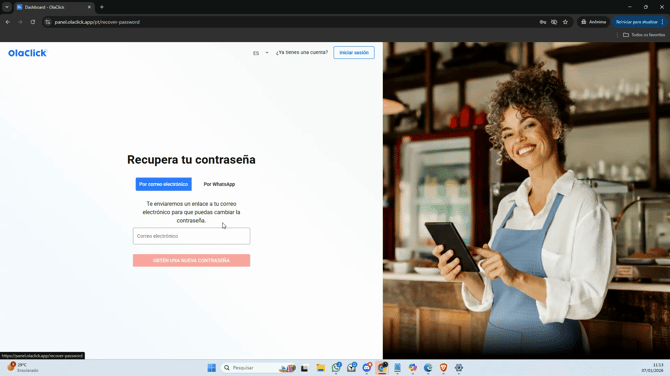Open the taskbar clock and date

click(x=652, y=367)
